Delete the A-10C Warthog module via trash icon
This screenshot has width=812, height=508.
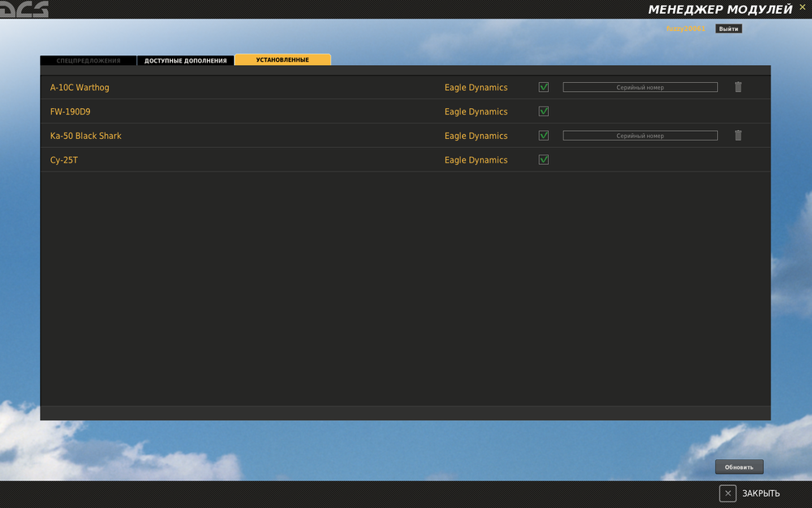click(x=738, y=87)
